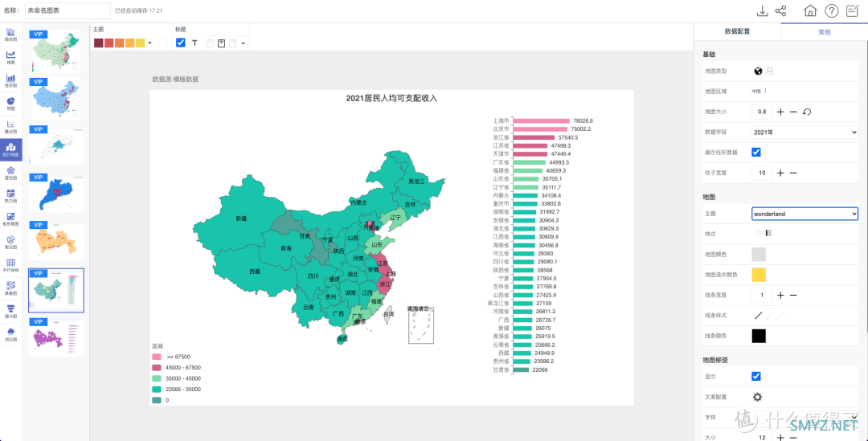This screenshot has width=868, height=441.
Task: Click the >= 67500 legend entry
Action: (171, 357)
